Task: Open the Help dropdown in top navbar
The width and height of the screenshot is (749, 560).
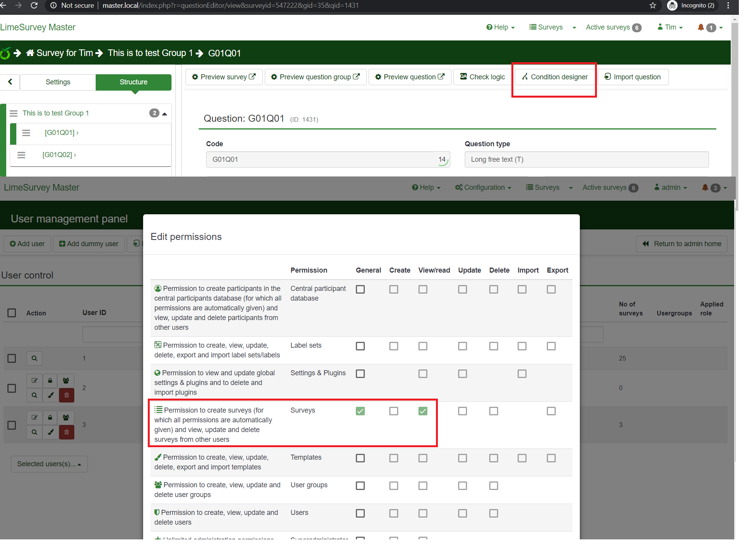Action: coord(500,27)
